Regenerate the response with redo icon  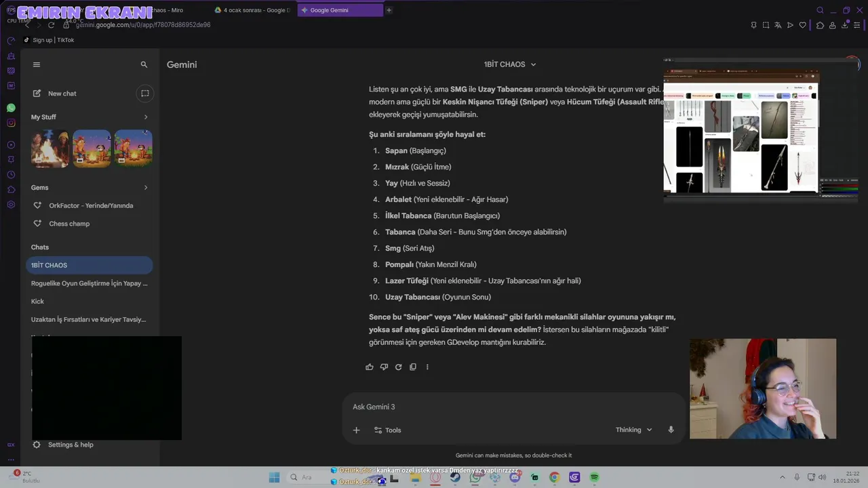point(398,367)
